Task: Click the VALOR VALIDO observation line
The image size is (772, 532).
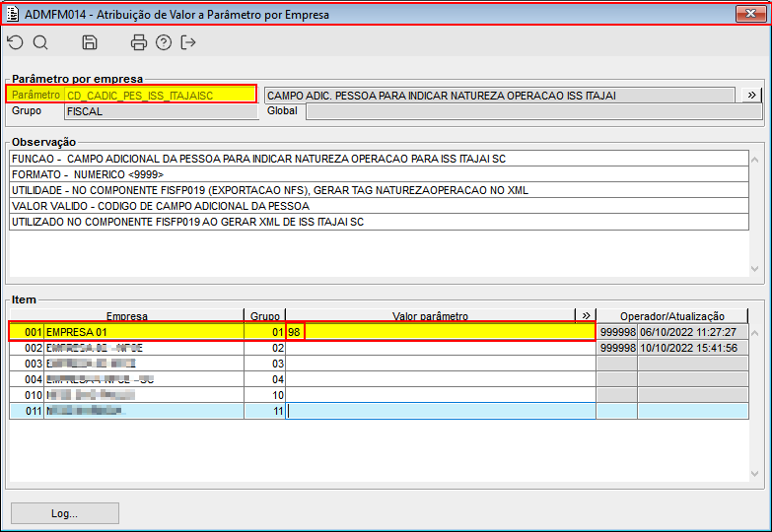Action: coord(380,206)
